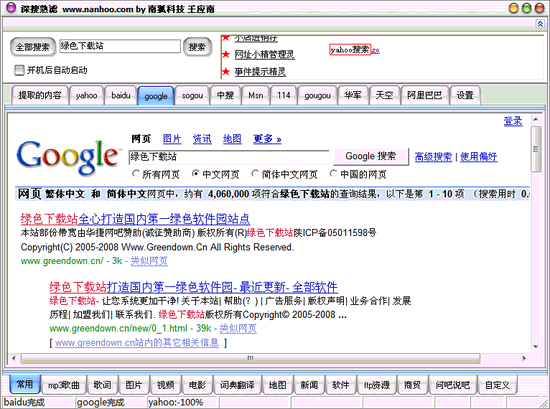This screenshot has height=409, width=550.
Task: Switch to the yahoo tab
Action: [86, 95]
